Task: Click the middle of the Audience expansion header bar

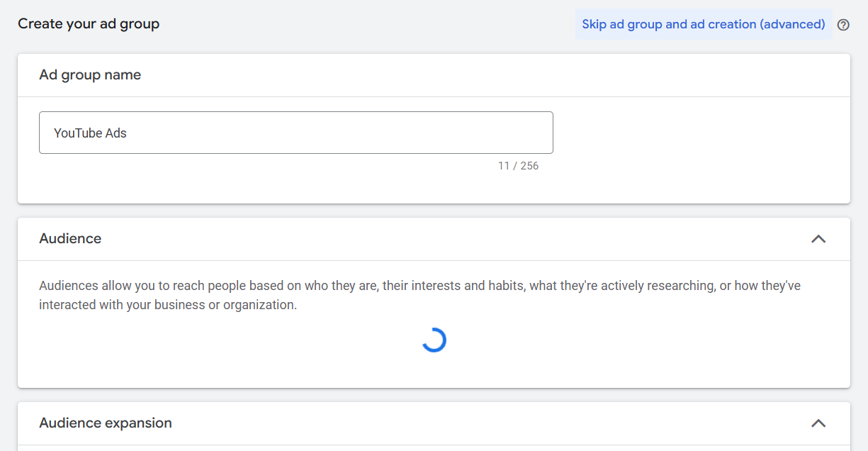Action: [x=434, y=423]
